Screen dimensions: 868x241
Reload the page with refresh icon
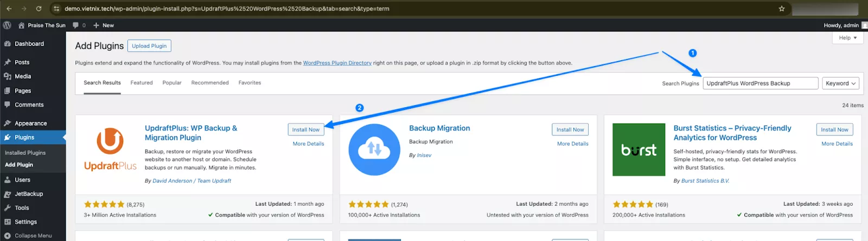39,9
